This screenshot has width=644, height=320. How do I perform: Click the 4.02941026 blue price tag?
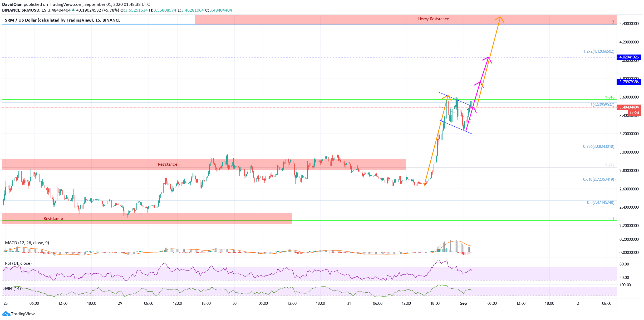[x=629, y=57]
